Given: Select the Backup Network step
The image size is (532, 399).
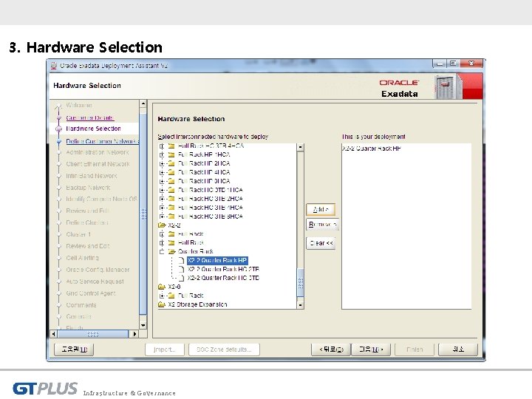Looking at the screenshot, I should 88,188.
